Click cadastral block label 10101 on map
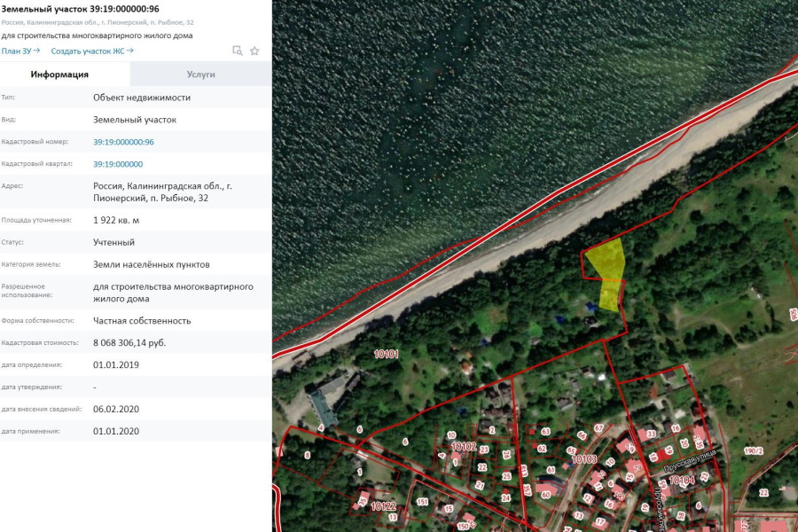 point(386,354)
